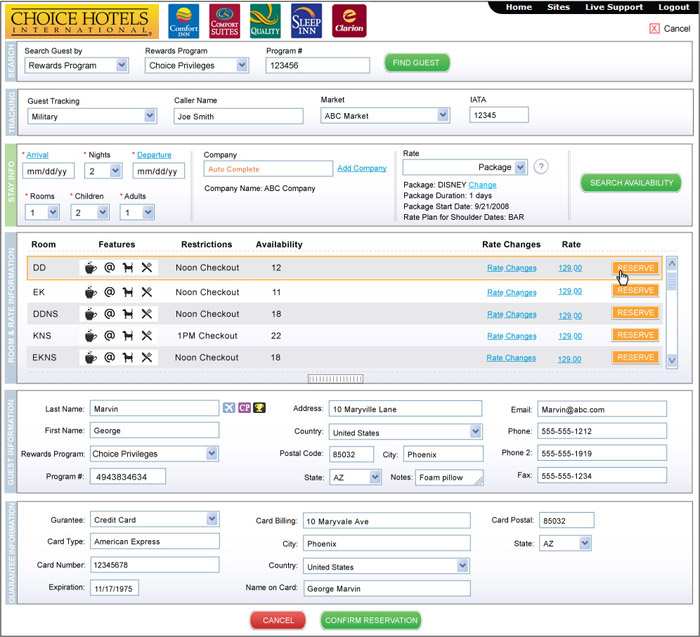Screen dimensions: 700x637
Task: Click the room panel resize grip handle
Action: (x=335, y=379)
